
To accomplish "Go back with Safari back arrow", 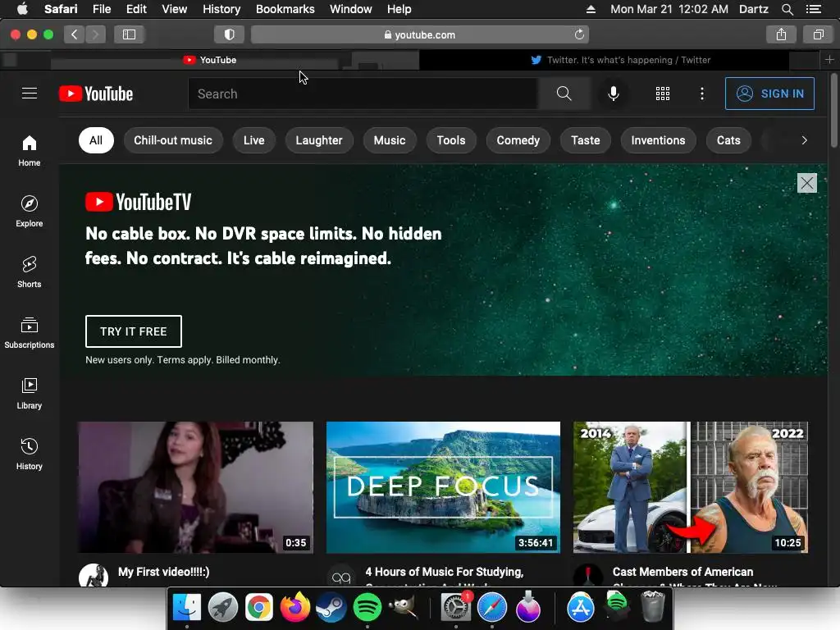I will point(74,34).
